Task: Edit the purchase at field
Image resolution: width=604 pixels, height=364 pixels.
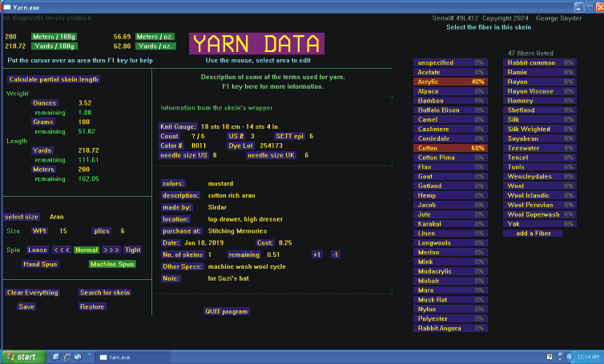Action: (x=182, y=231)
